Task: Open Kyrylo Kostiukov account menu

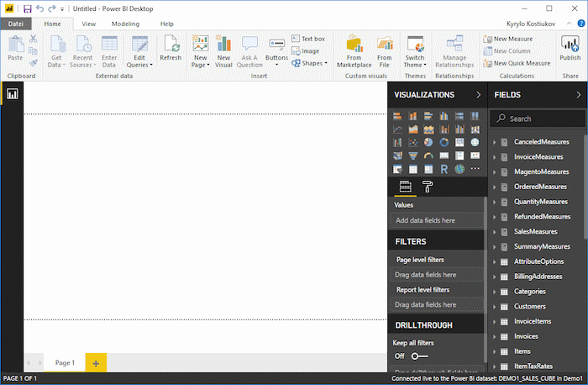Action: (531, 24)
